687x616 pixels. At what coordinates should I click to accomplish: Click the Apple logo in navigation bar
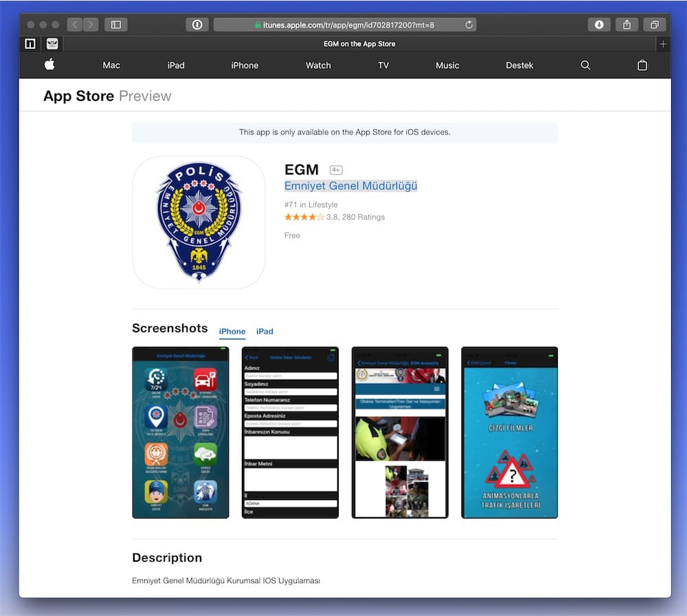pos(49,65)
